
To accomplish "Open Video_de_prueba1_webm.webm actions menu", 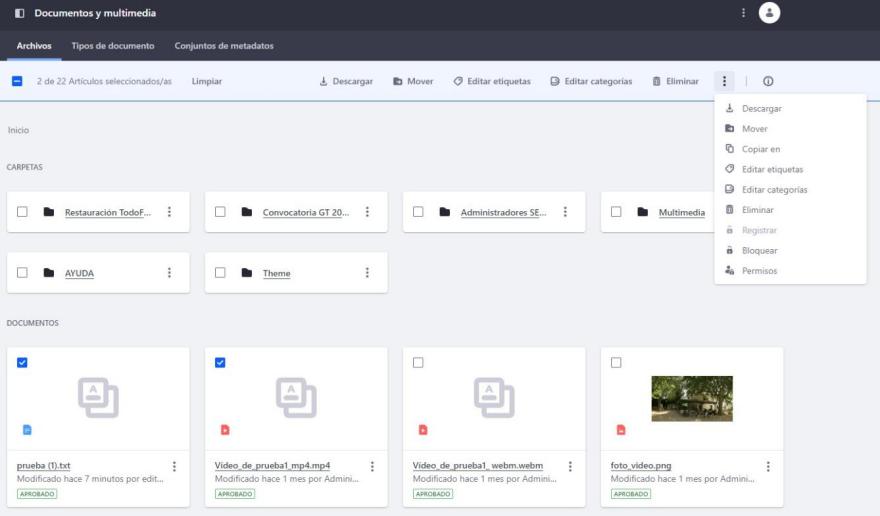I will point(570,466).
